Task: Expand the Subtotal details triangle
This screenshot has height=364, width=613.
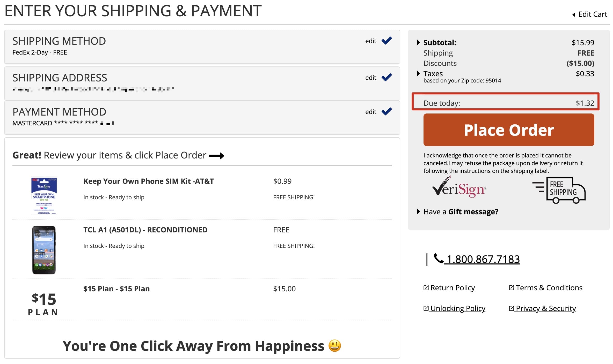Action: [x=418, y=42]
